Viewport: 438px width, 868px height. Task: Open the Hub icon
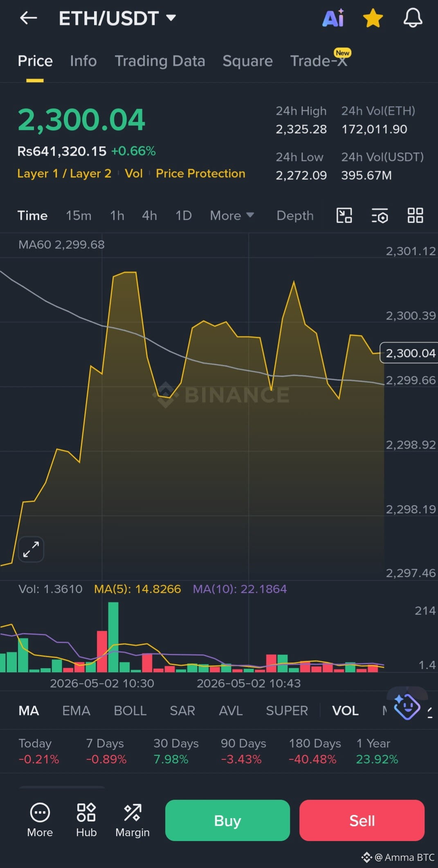86,820
